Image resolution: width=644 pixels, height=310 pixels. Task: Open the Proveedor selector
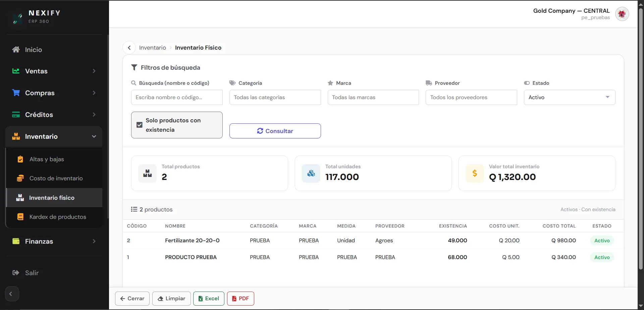471,97
